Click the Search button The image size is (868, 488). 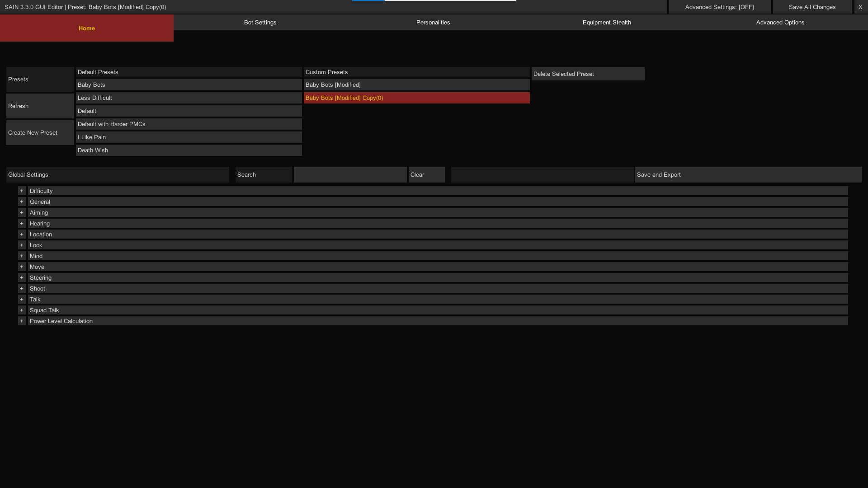pos(264,175)
